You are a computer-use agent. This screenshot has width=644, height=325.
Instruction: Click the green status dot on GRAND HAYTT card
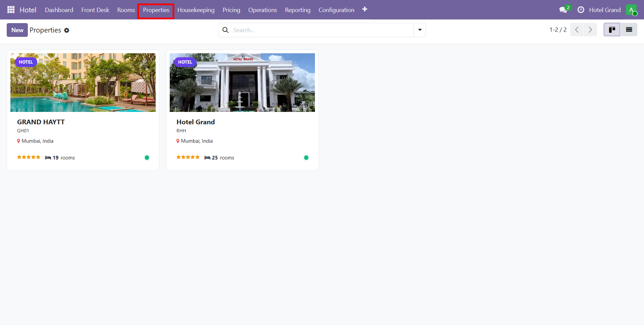[147, 157]
